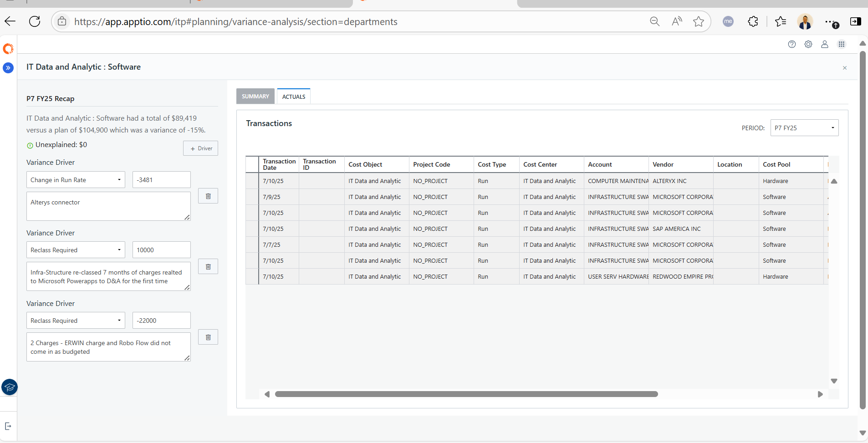Open the help question mark icon
The height and width of the screenshot is (443, 868).
[792, 44]
